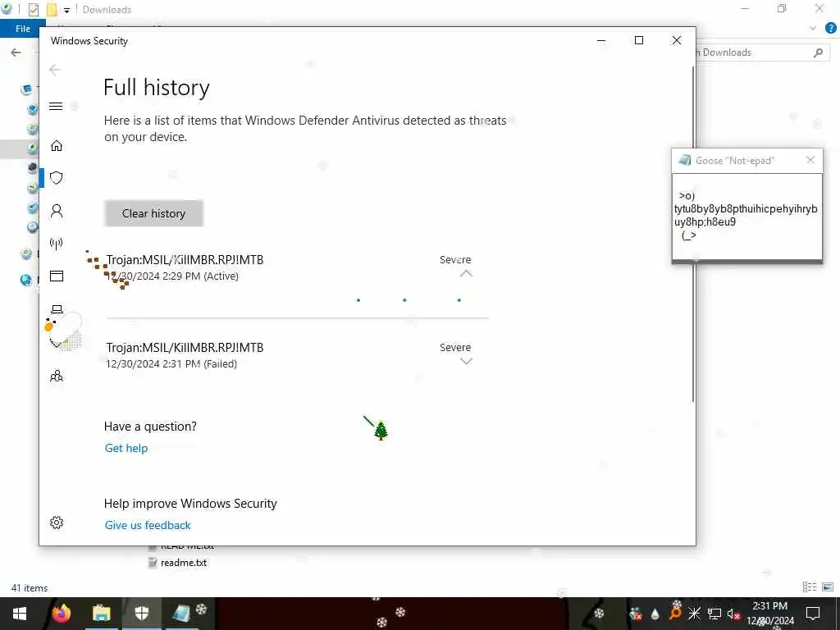Select the readme.txt file in Downloads
The width and height of the screenshot is (840, 630).
pos(178,563)
